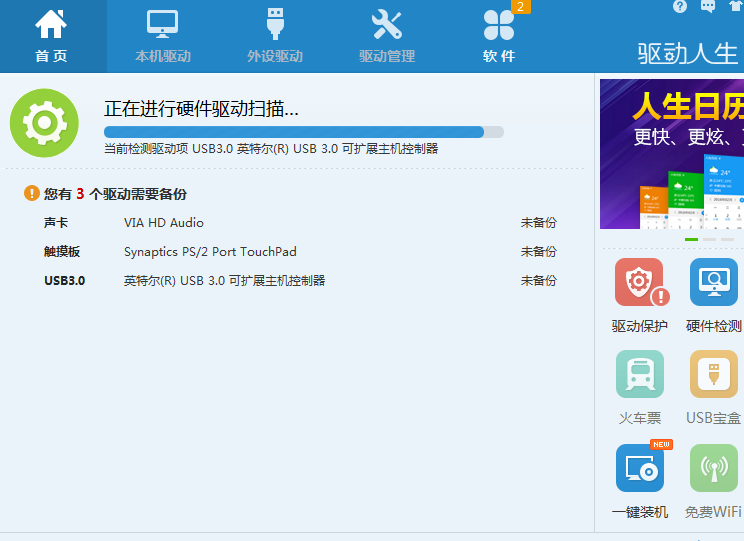Click the skin shirt icon
Image resolution: width=744 pixels, height=541 pixels.
(736, 7)
